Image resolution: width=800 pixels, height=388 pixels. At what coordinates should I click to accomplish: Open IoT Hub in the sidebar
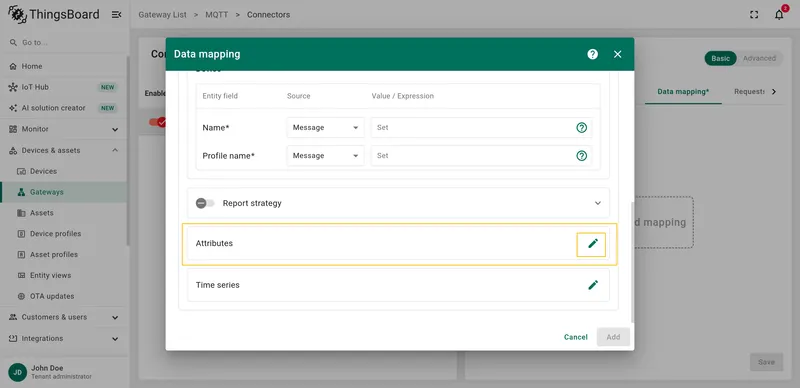(x=64, y=87)
